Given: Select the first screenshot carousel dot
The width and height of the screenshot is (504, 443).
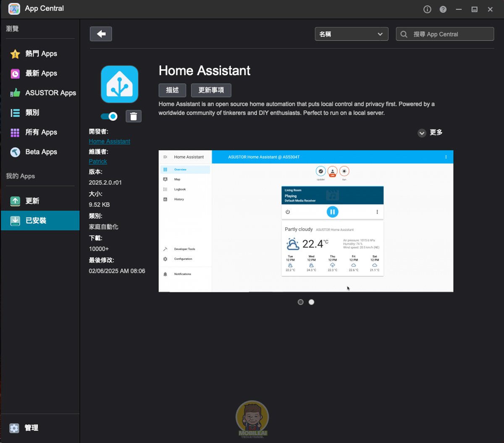Looking at the screenshot, I should coord(300,302).
